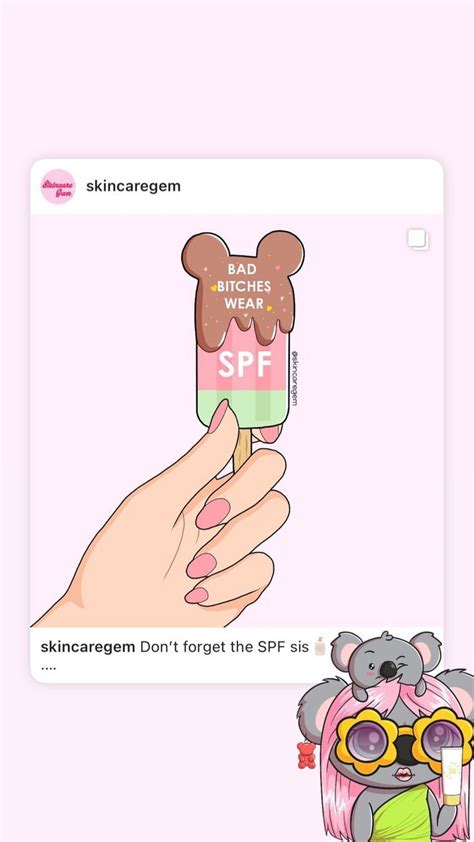Click skincaregem username in the caption

coord(88,646)
